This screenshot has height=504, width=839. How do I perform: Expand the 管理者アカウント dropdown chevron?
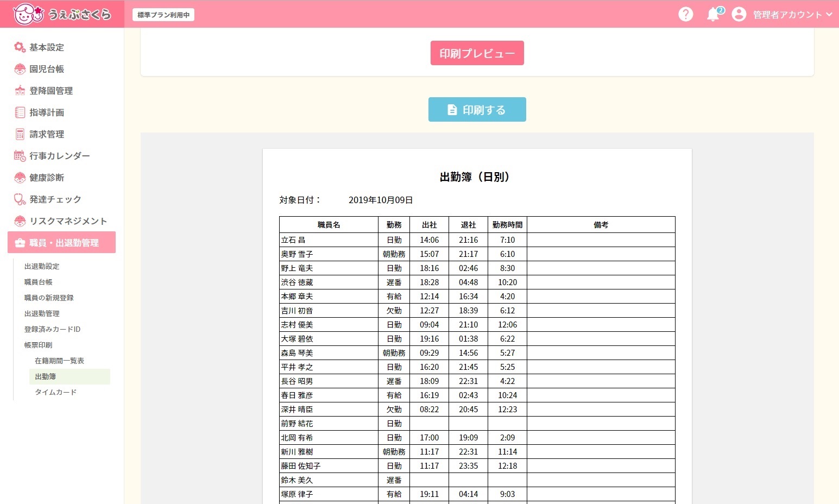coord(829,15)
